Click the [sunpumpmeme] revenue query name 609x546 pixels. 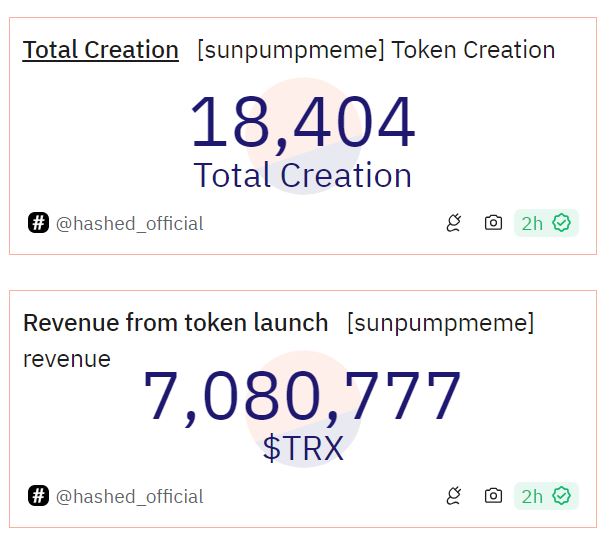pos(440,322)
